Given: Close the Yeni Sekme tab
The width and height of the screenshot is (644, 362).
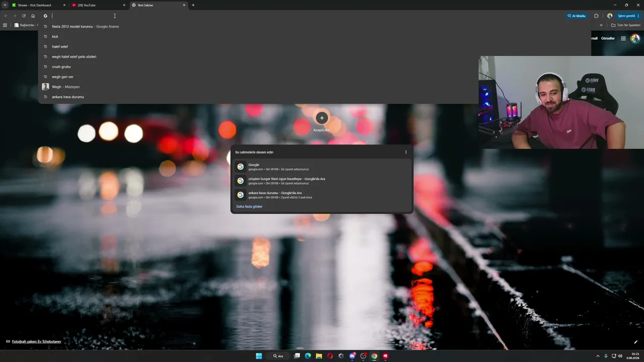Looking at the screenshot, I should (x=184, y=5).
